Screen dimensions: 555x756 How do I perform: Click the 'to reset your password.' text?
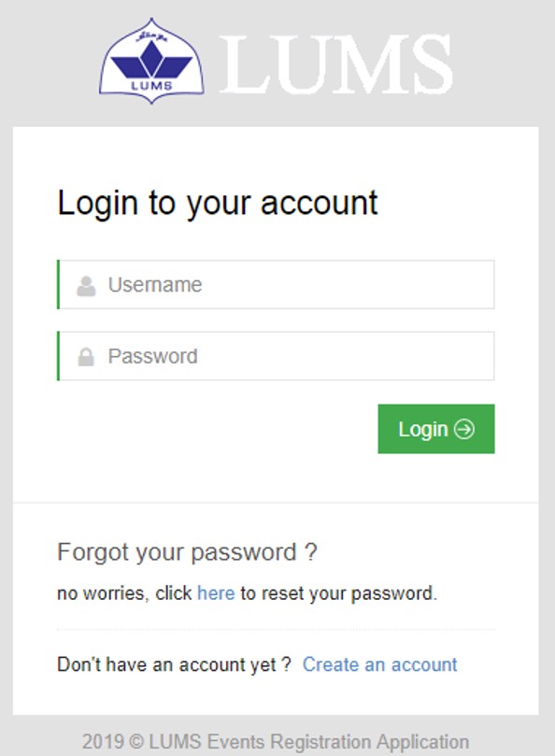(339, 593)
